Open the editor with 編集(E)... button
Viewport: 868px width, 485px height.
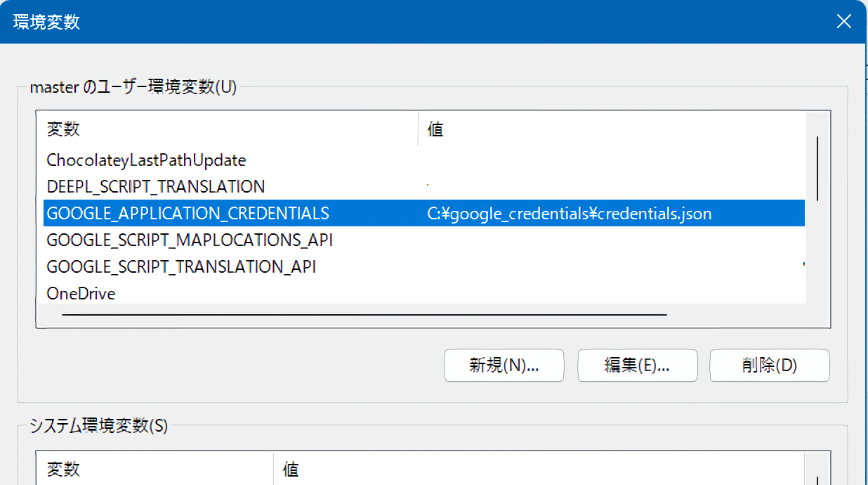(637, 366)
